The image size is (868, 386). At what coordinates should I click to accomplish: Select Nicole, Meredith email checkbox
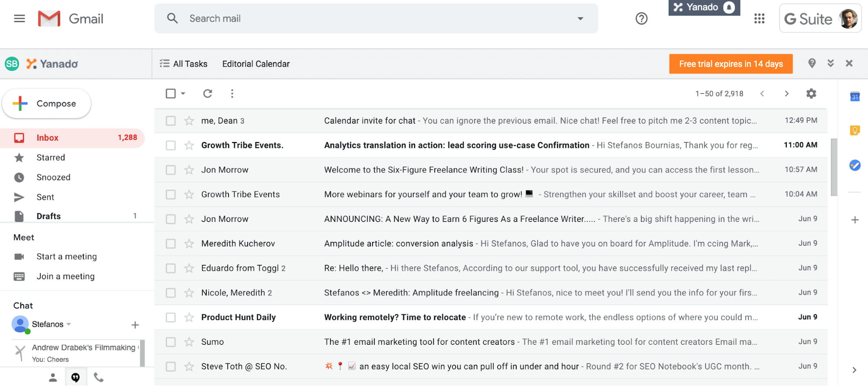point(171,293)
